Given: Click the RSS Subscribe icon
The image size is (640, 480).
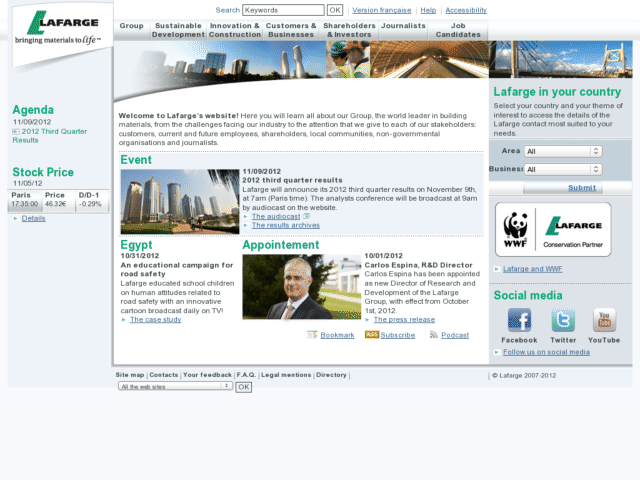Looking at the screenshot, I should point(372,335).
